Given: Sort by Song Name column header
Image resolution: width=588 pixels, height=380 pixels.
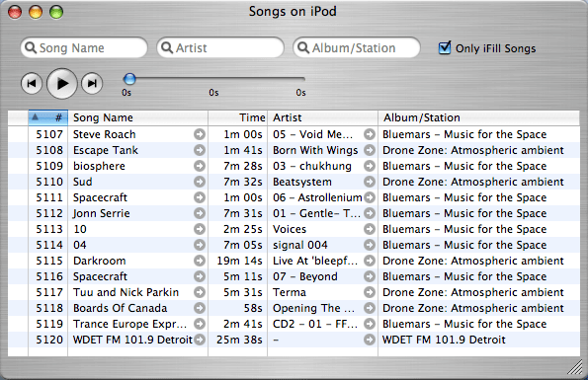Looking at the screenshot, I should [x=137, y=117].
